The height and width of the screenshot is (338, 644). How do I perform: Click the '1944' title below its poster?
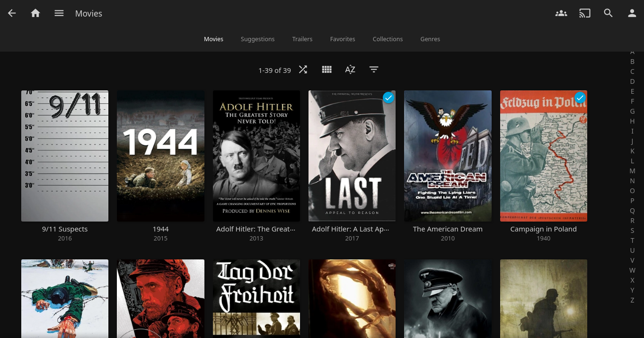coord(160,229)
